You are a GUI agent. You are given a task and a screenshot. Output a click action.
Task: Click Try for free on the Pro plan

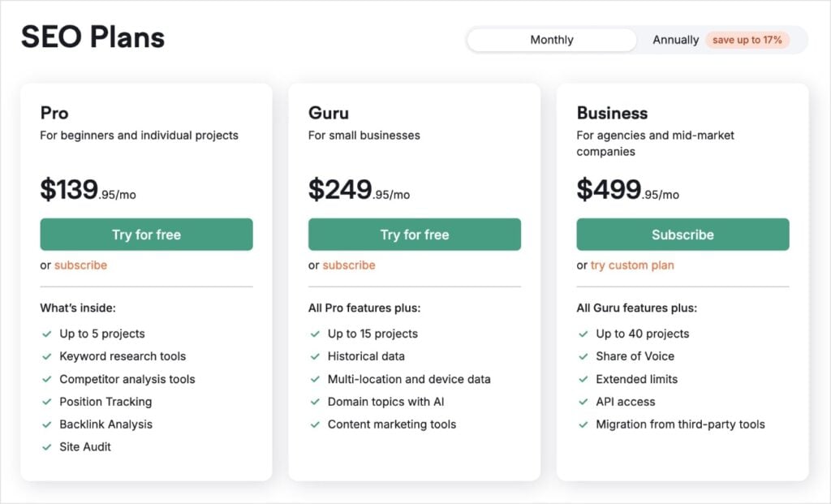point(146,235)
